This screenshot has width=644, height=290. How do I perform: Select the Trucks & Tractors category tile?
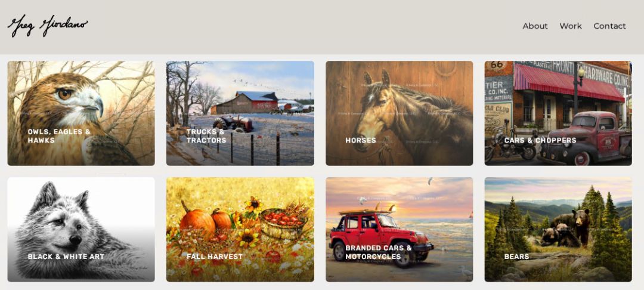point(240,113)
